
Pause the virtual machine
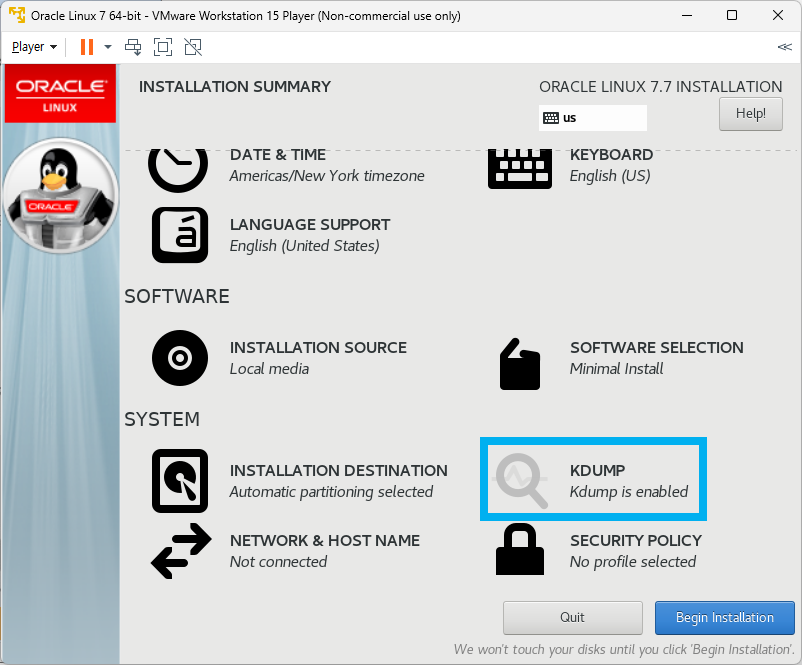[87, 47]
